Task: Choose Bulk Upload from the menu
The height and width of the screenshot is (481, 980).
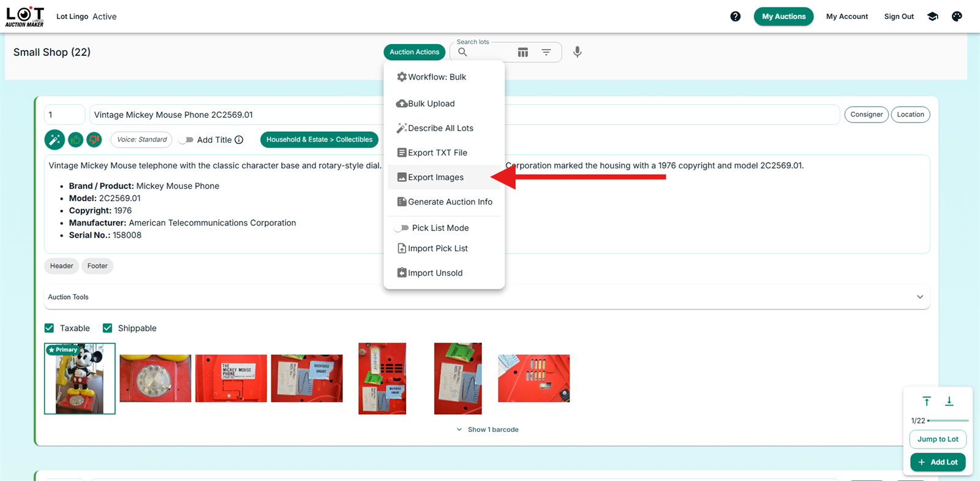Action: (444, 104)
